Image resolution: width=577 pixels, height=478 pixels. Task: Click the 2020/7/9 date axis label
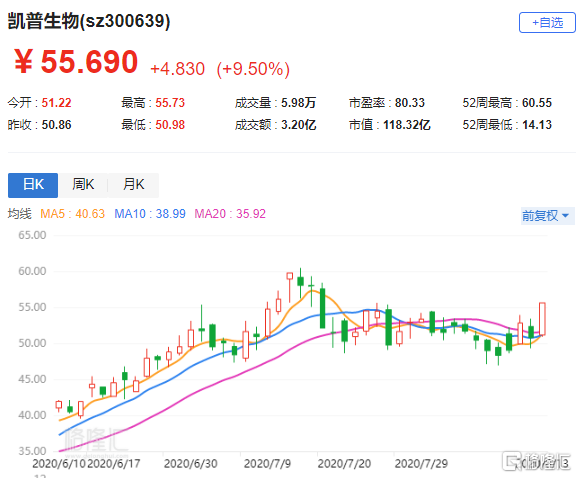268,464
